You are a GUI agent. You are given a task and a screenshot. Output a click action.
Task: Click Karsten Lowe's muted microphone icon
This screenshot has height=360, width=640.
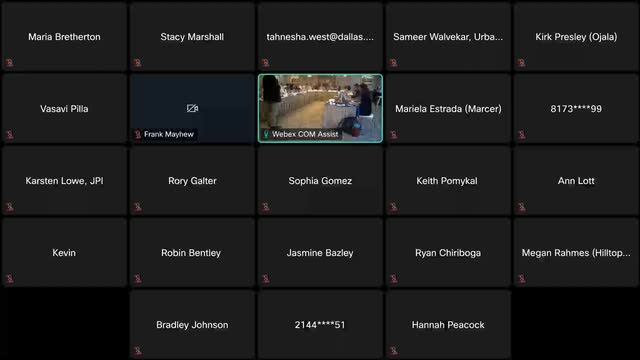[9, 207]
